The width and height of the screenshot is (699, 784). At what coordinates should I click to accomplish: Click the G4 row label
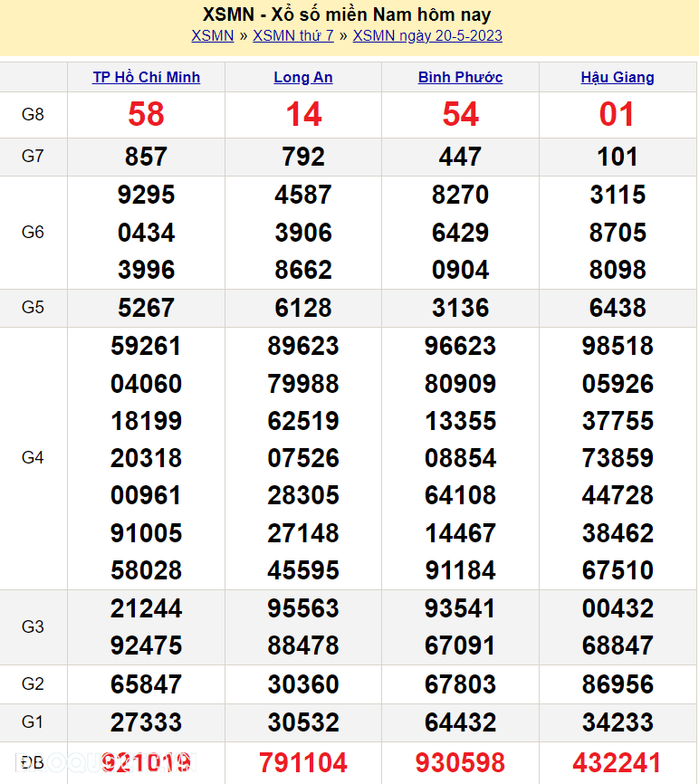pos(33,458)
